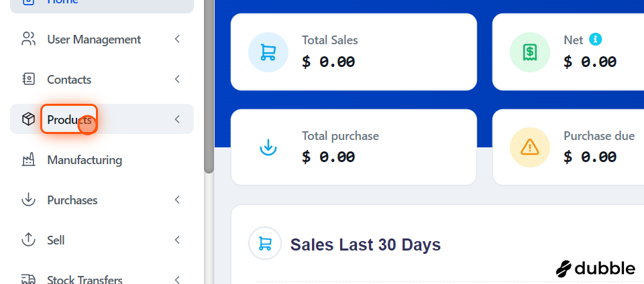Click the Contacts address book icon
This screenshot has width=644, height=284.
(28, 79)
